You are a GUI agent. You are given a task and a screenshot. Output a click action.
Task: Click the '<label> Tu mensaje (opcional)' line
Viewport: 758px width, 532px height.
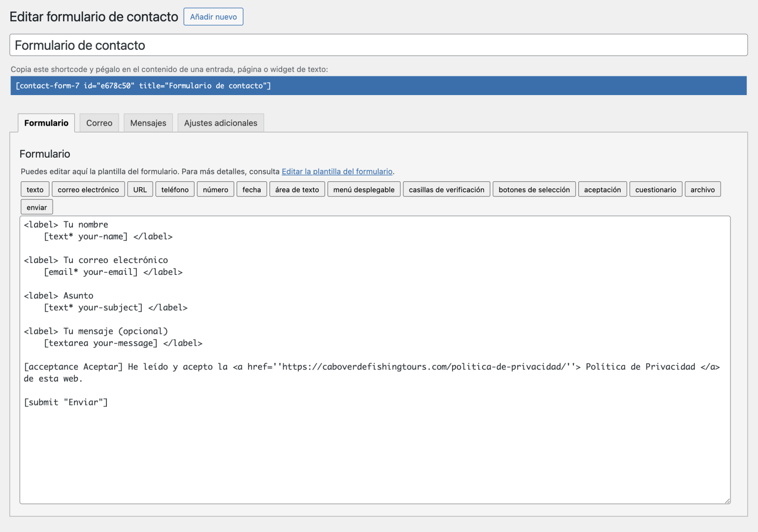point(96,331)
